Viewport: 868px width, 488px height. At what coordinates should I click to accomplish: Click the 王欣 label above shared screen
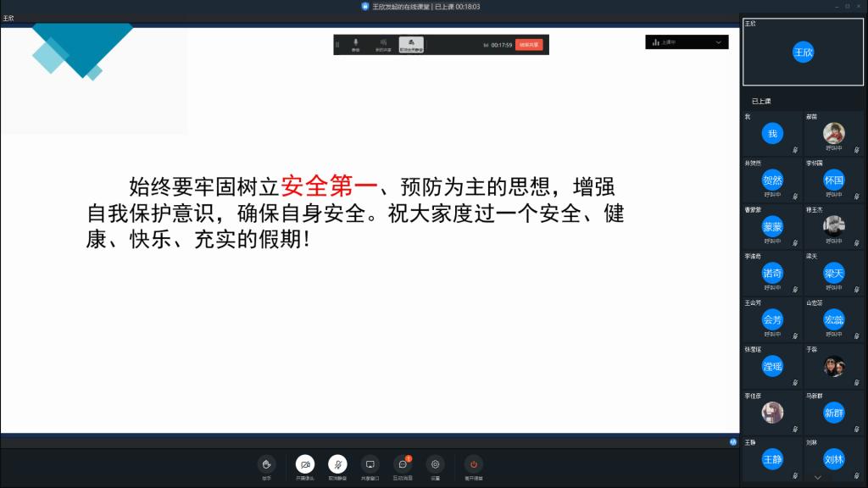point(8,19)
